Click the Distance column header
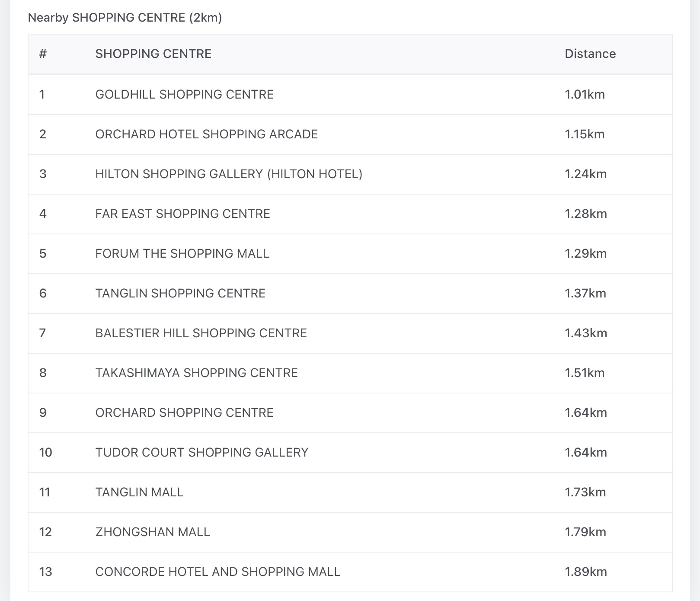Viewport: 700px width, 601px height. 590,54
